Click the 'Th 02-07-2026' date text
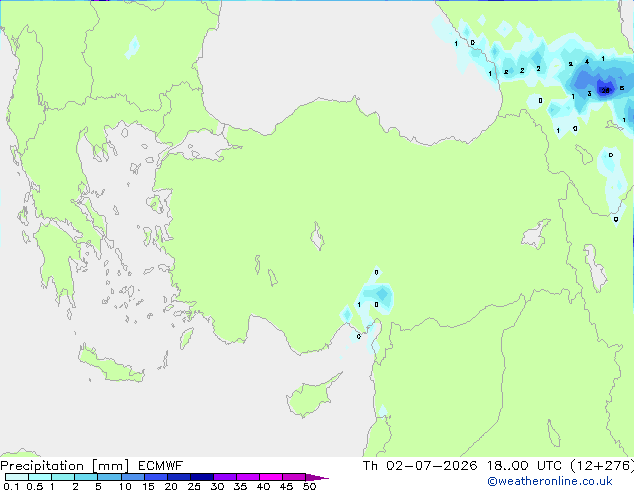Image resolution: width=634 pixels, height=490 pixels. coord(420,466)
